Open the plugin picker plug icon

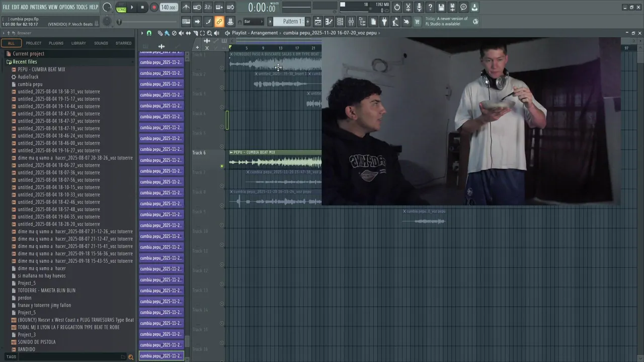pyautogui.click(x=384, y=22)
